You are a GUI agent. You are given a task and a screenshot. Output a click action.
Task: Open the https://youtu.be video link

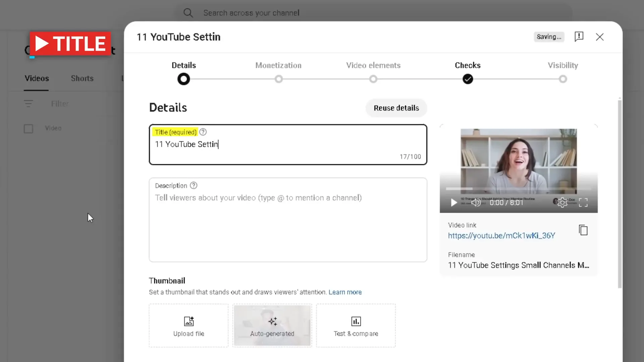tap(501, 236)
